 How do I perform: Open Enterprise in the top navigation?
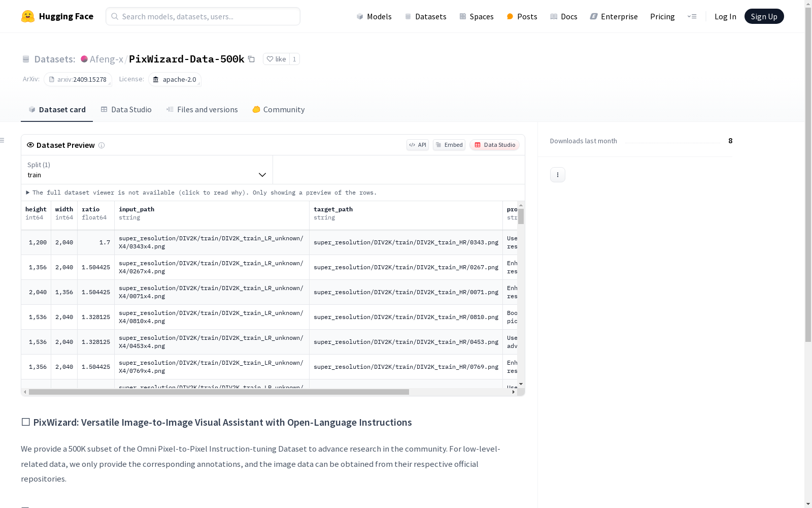(614, 16)
